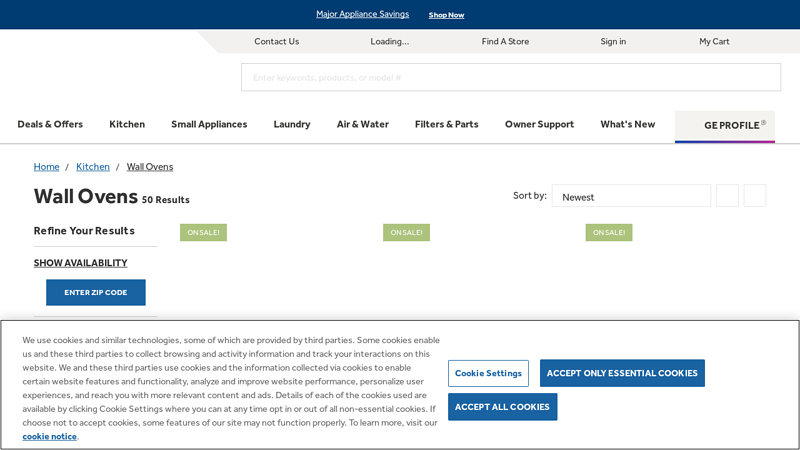The width and height of the screenshot is (800, 450).
Task: Click the third product's On Sale badge
Action: pos(609,232)
